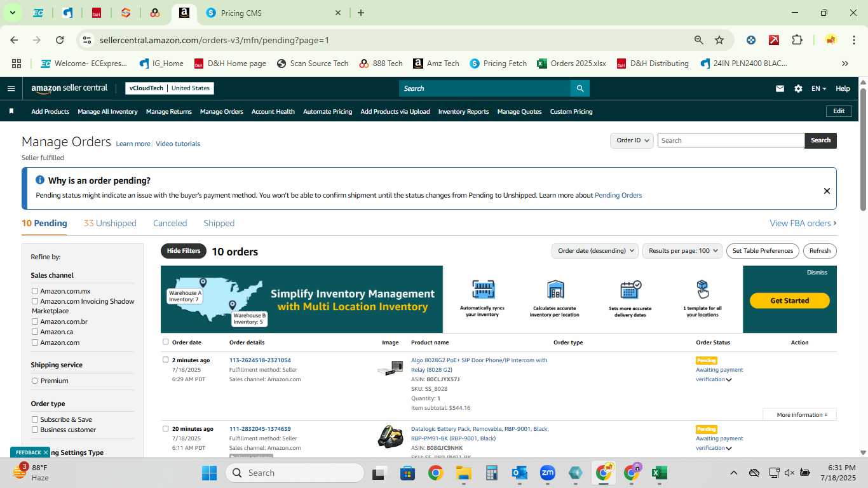Click the Seller Central top search field
This screenshot has width=868, height=488.
[485, 88]
